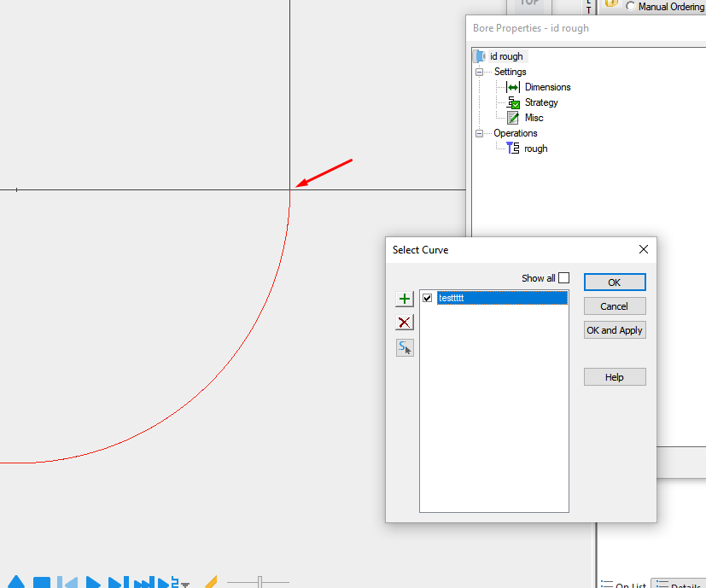Open the Strategy settings icon
Image resolution: width=706 pixels, height=588 pixels.
tap(514, 102)
